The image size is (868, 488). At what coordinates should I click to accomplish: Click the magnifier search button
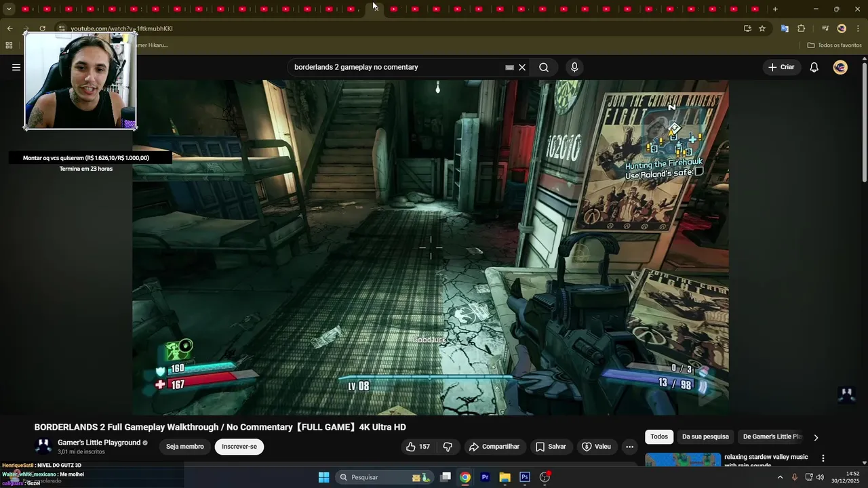(544, 67)
